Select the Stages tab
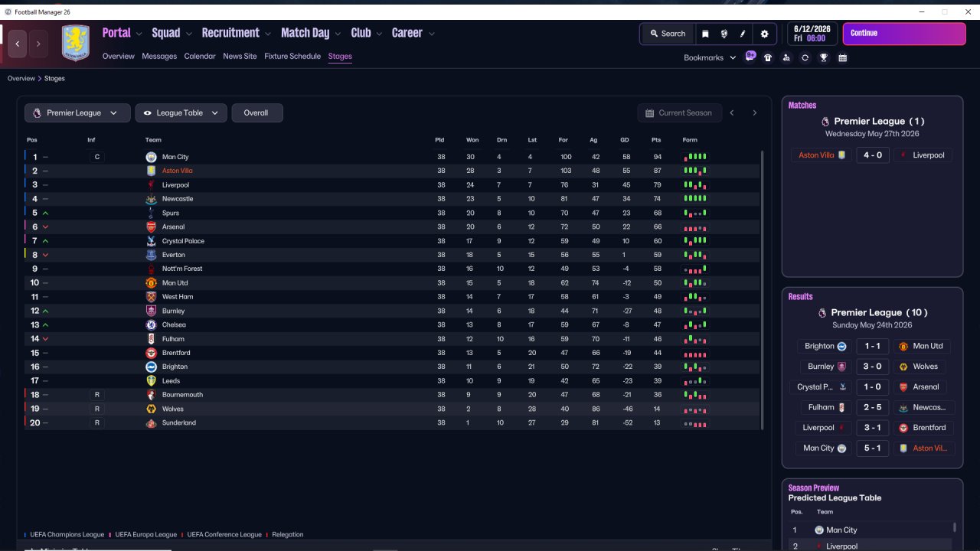 pos(340,57)
